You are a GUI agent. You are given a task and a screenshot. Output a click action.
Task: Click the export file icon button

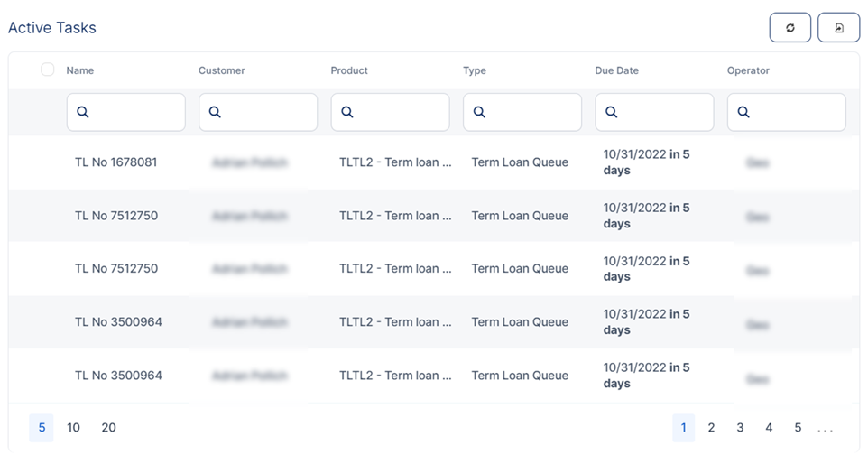pyautogui.click(x=838, y=28)
